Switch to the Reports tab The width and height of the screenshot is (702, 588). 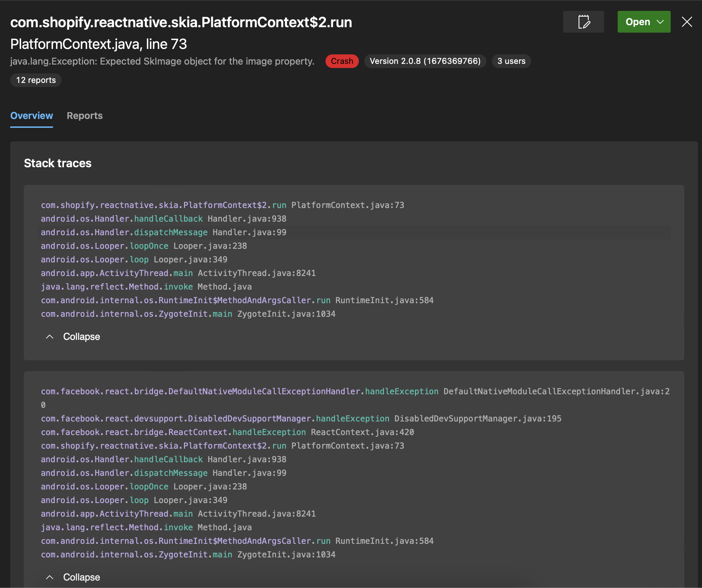tap(85, 116)
